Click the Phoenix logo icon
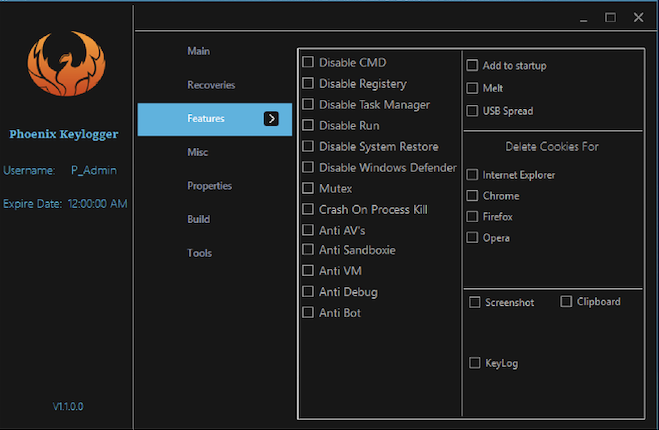 pyautogui.click(x=65, y=67)
